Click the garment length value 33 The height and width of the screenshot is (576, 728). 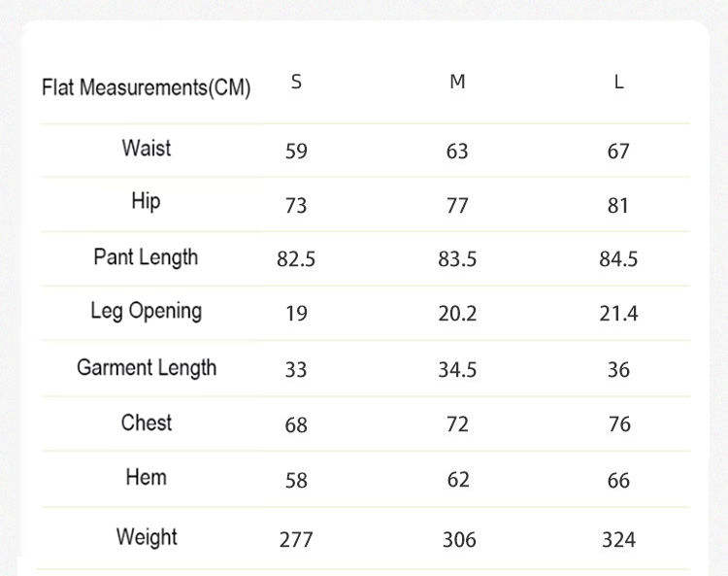296,370
